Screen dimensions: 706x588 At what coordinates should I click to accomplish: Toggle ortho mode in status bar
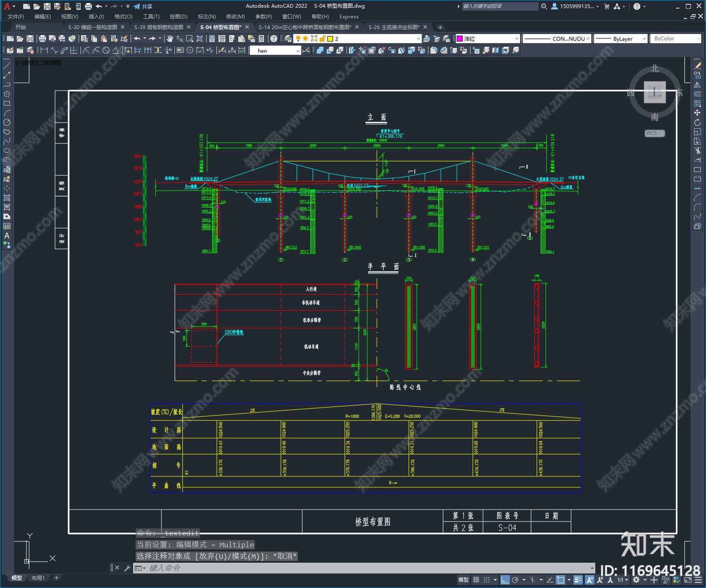(505, 580)
